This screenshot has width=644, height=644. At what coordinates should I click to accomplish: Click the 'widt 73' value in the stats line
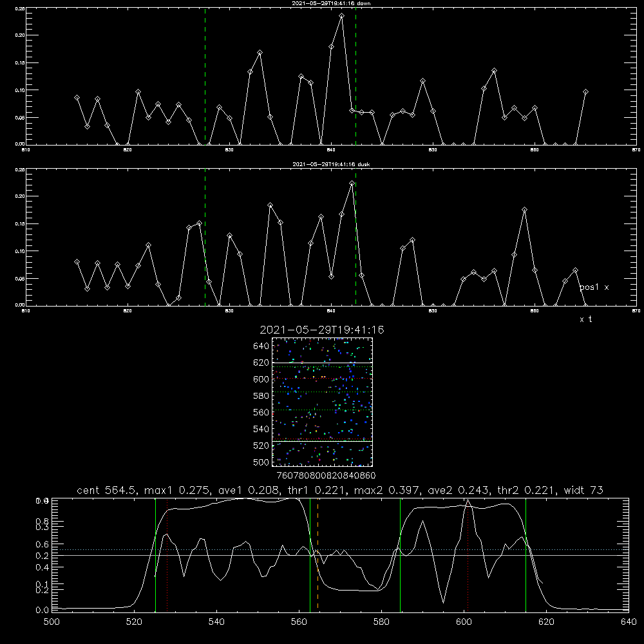point(583,490)
